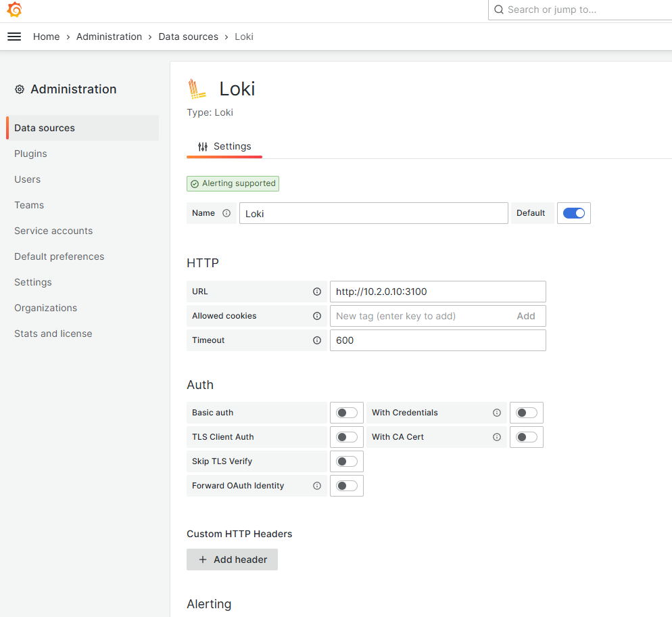672x617 pixels.
Task: Click the Forward OAuth Identity info icon
Action: coord(316,485)
